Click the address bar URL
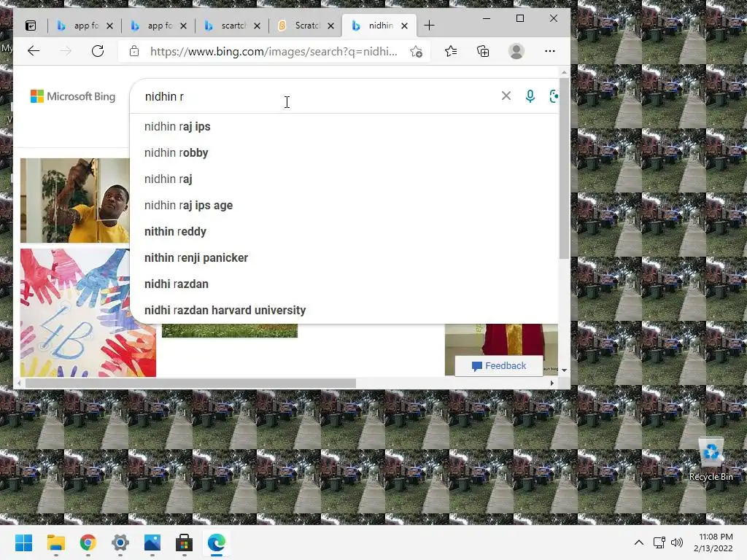Screen dimensions: 747x560 pyautogui.click(x=274, y=52)
